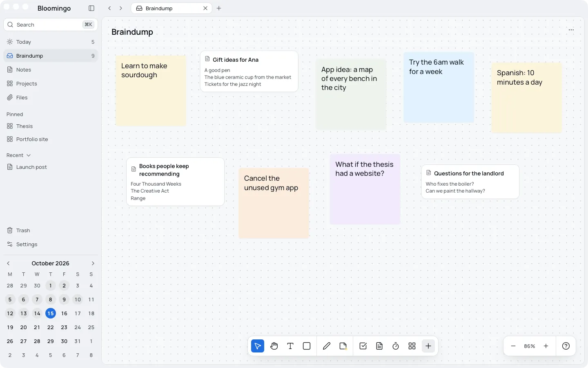Click the document icon on the Books card

click(x=134, y=169)
